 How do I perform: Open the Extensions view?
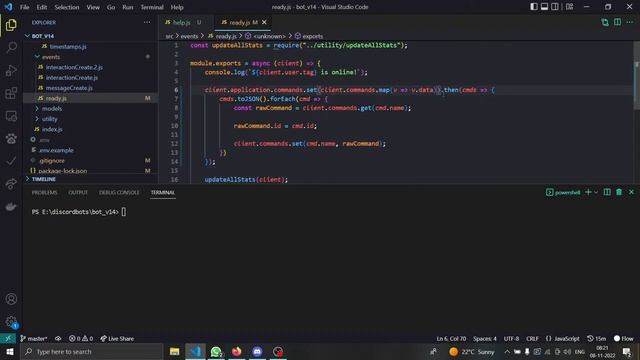[x=11, y=93]
